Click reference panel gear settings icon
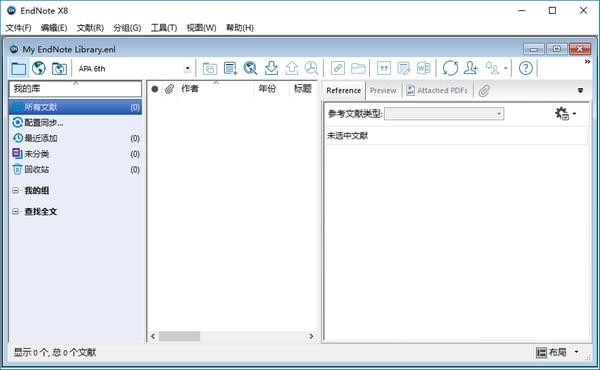This screenshot has width=600, height=370. click(x=562, y=113)
